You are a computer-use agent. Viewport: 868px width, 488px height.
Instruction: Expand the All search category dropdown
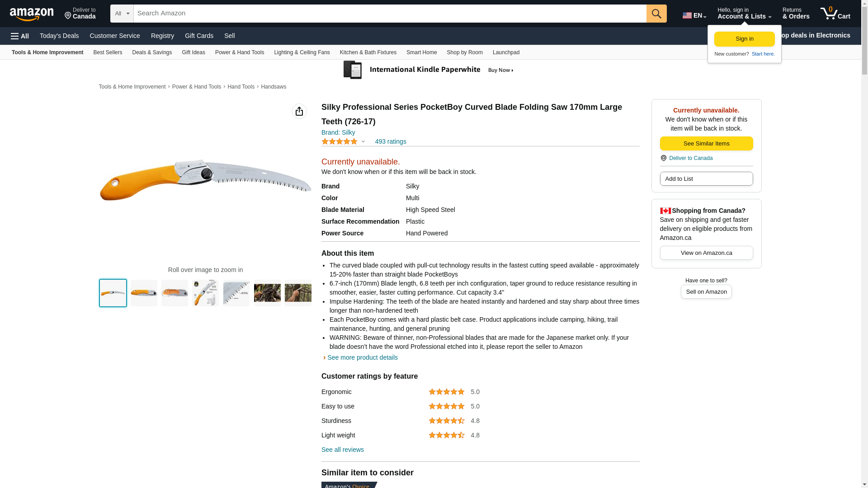(122, 14)
